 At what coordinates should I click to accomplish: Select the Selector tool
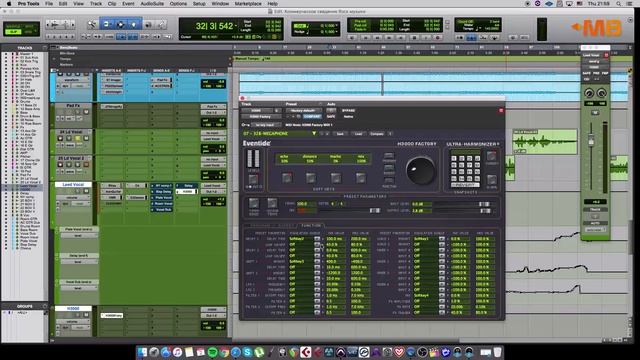(120, 24)
